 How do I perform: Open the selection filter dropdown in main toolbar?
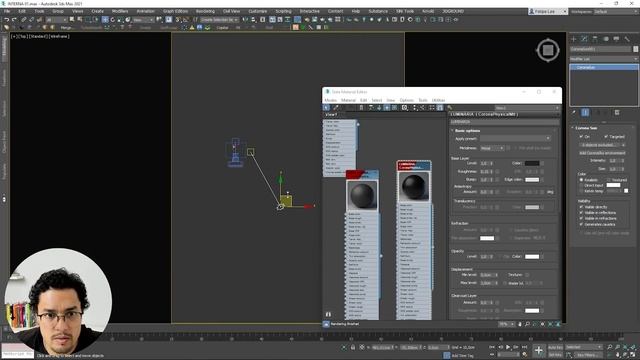coord(56,20)
